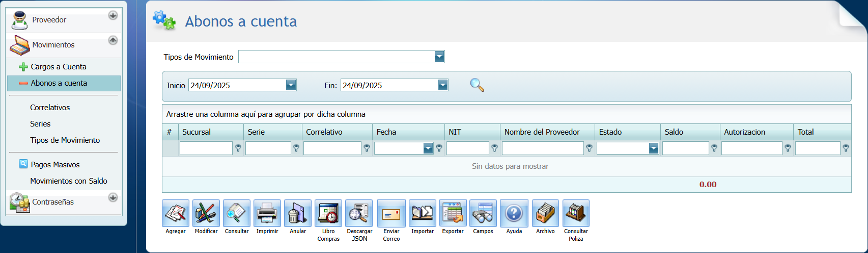This screenshot has height=253, width=868.
Task: Run search with the magnifying glass icon
Action: pyautogui.click(x=477, y=85)
